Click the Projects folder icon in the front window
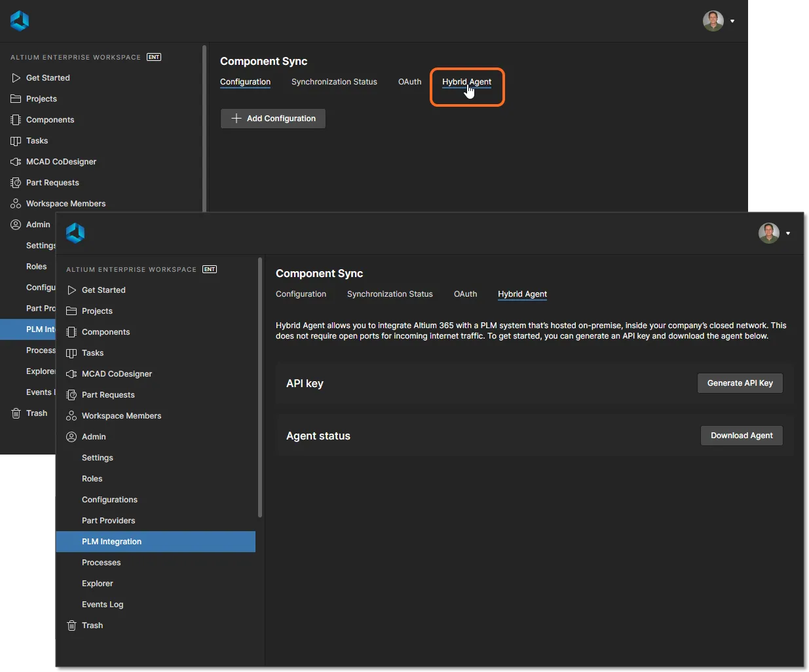The image size is (809, 672). coord(71,311)
